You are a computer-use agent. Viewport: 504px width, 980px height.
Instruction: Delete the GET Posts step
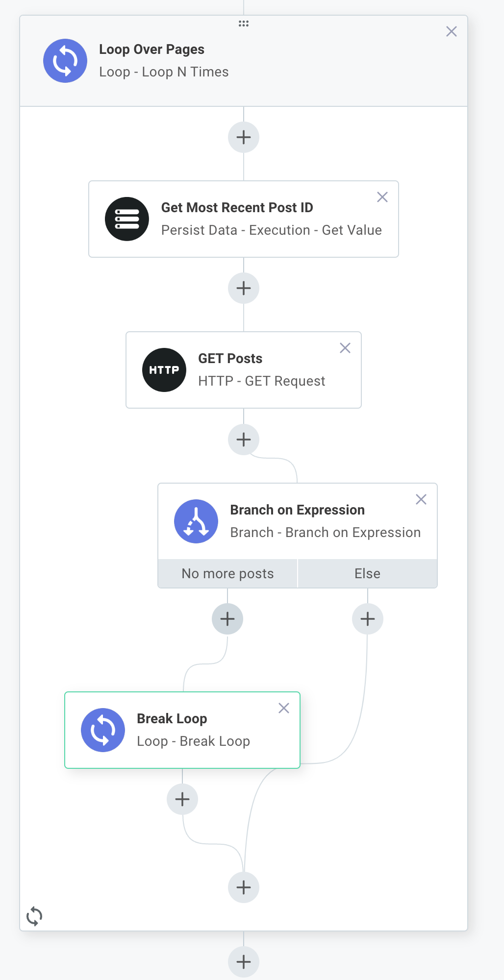[x=345, y=348]
